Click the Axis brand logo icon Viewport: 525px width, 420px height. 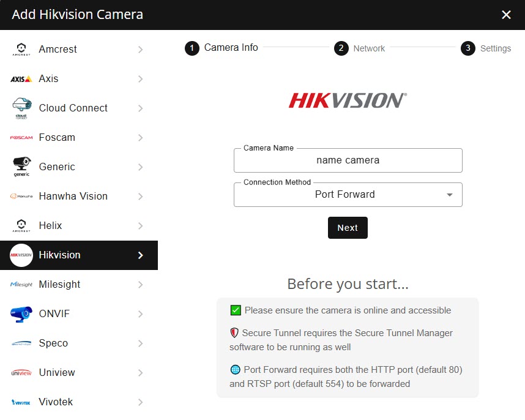(x=21, y=79)
